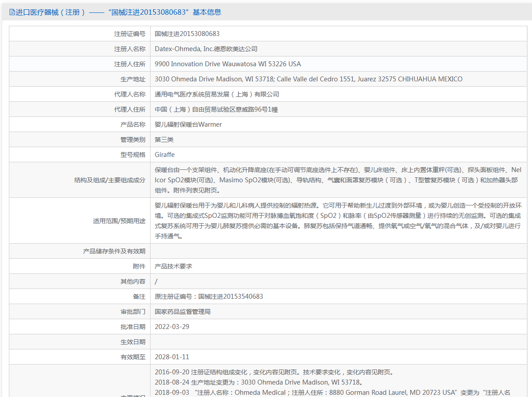
Task: Select 原注册证编号：国械注进20153540683 remark
Action: [x=209, y=297]
